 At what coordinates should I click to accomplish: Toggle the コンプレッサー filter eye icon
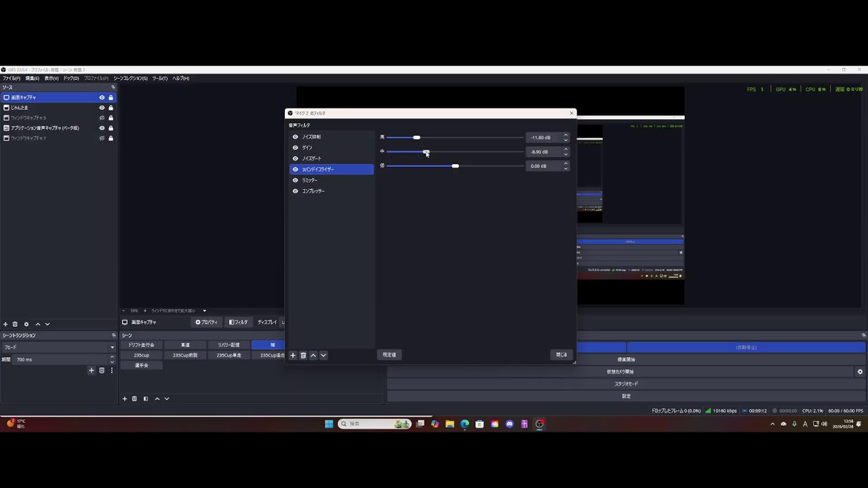point(295,191)
